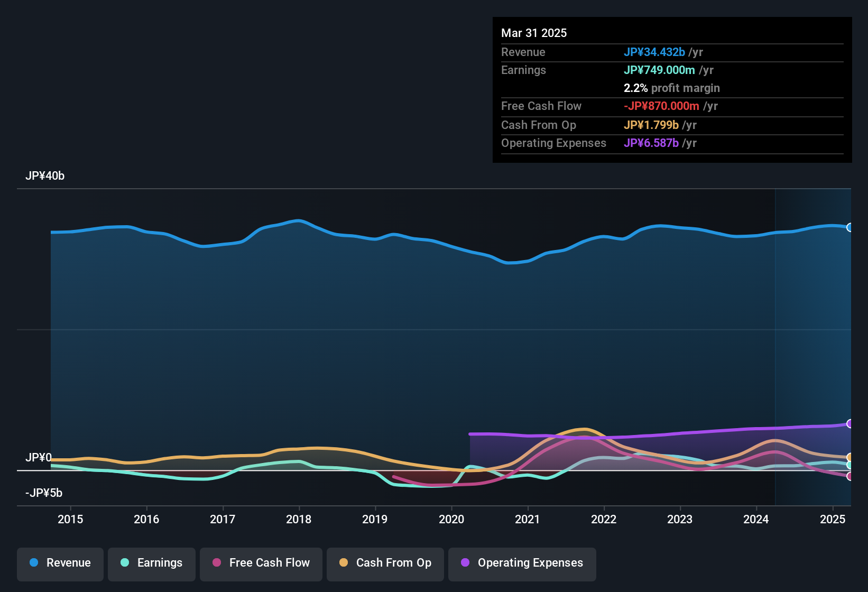Click the JP¥0 y-axis label

pyautogui.click(x=39, y=457)
